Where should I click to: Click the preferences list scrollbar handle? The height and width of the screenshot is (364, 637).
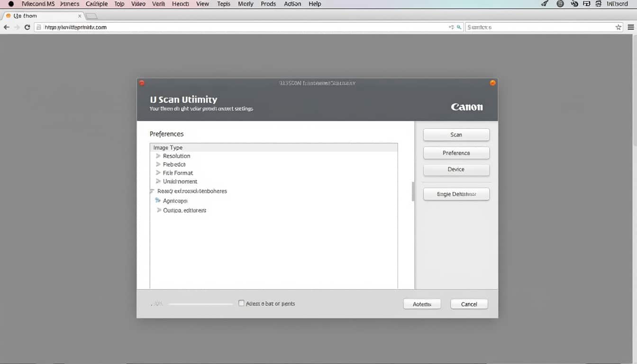tap(413, 191)
